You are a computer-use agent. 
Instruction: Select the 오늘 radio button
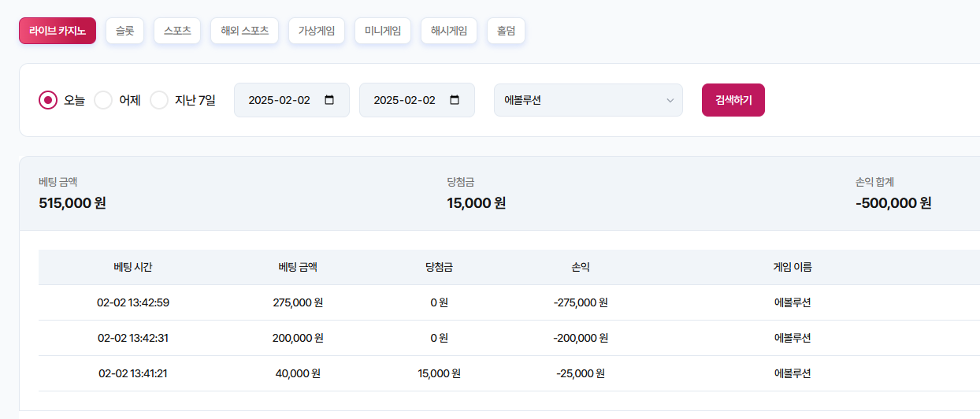48,100
